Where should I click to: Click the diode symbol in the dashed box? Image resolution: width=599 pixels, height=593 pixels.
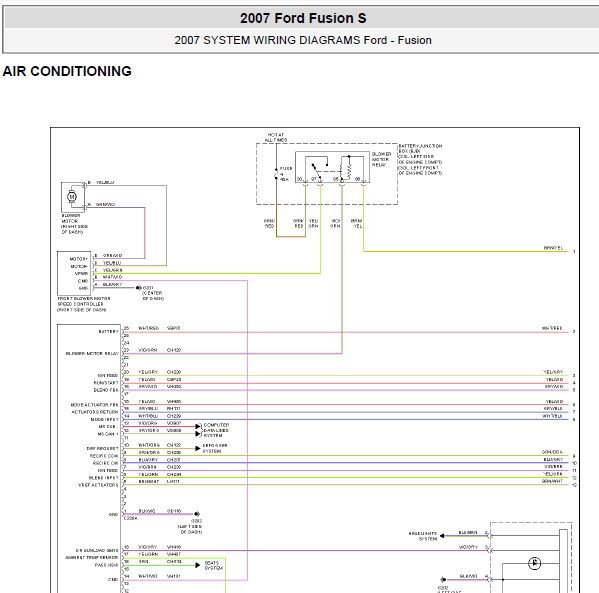(534, 563)
